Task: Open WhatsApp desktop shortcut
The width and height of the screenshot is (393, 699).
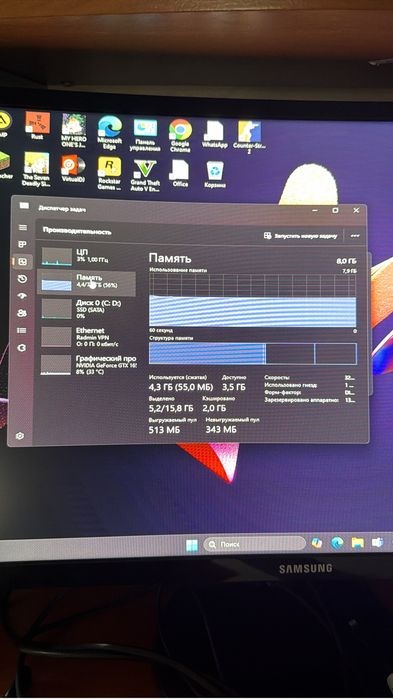Action: [214, 134]
